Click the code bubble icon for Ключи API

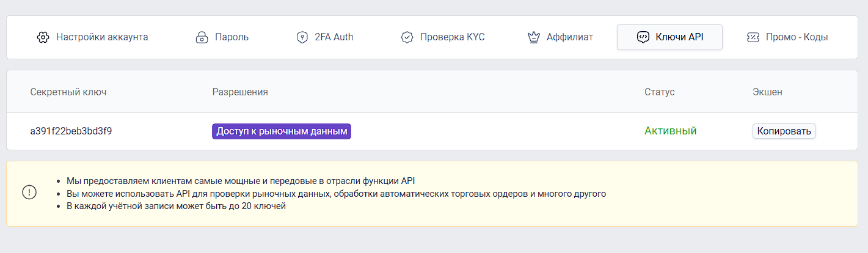pyautogui.click(x=643, y=37)
